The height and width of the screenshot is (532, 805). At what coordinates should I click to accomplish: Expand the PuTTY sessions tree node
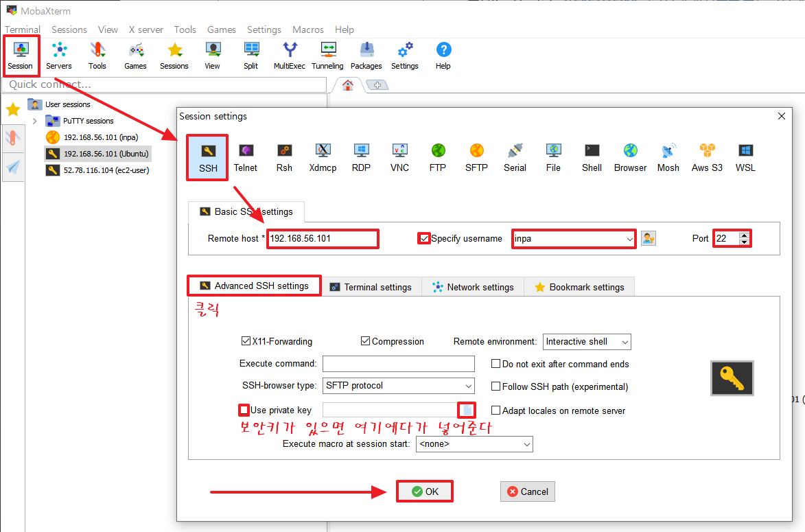(35, 122)
